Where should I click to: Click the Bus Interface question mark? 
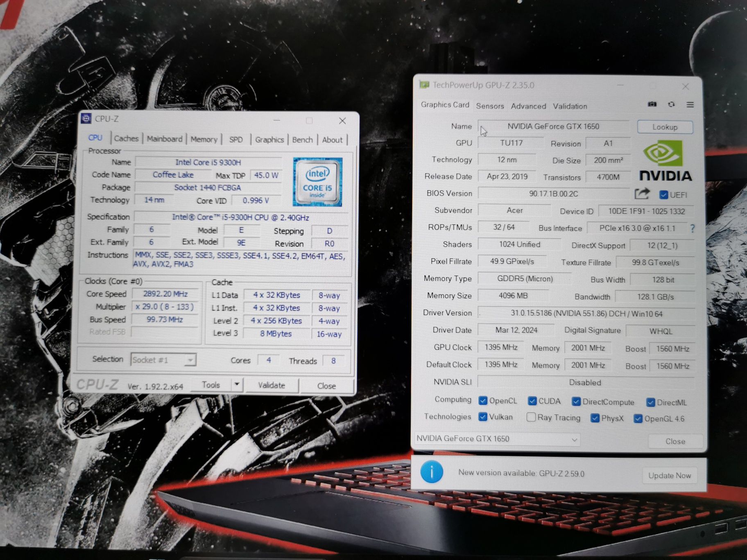pyautogui.click(x=692, y=228)
